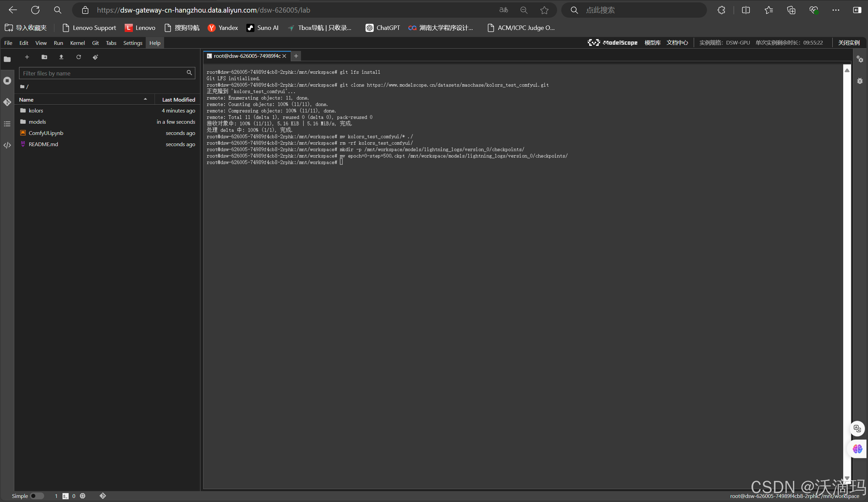Click the new launcher plus icon
The height and width of the screenshot is (502, 868).
pyautogui.click(x=27, y=57)
